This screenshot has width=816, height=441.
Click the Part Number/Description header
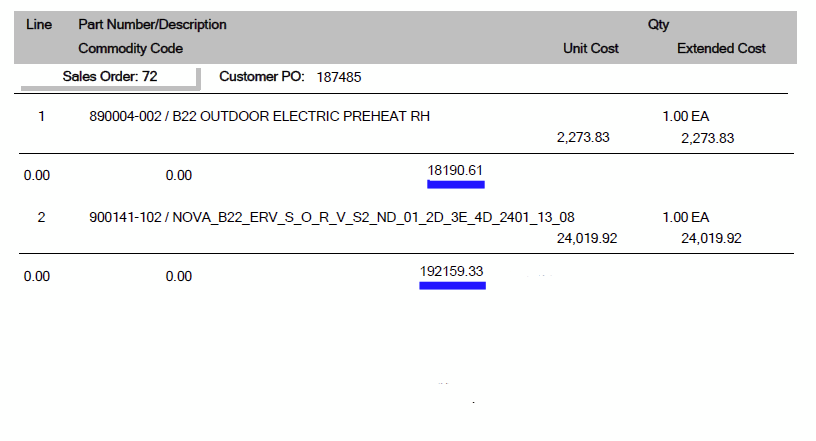click(152, 24)
